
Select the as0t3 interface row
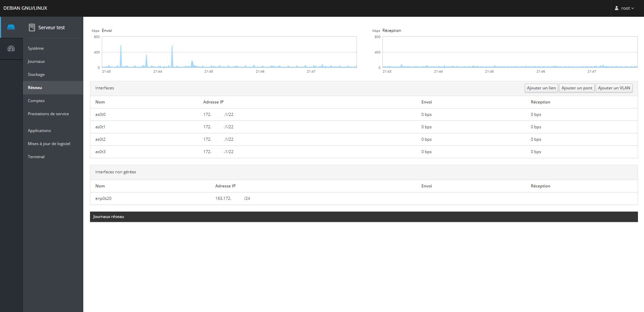tap(100, 152)
